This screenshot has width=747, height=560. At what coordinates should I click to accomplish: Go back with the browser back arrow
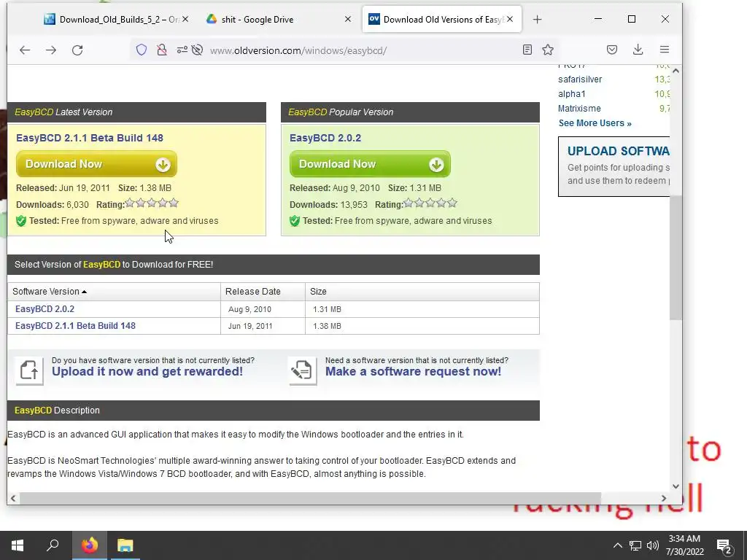(25, 50)
